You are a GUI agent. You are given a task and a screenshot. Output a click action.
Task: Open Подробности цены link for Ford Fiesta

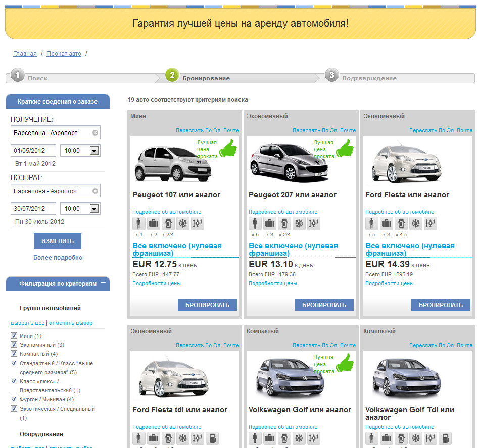click(389, 283)
